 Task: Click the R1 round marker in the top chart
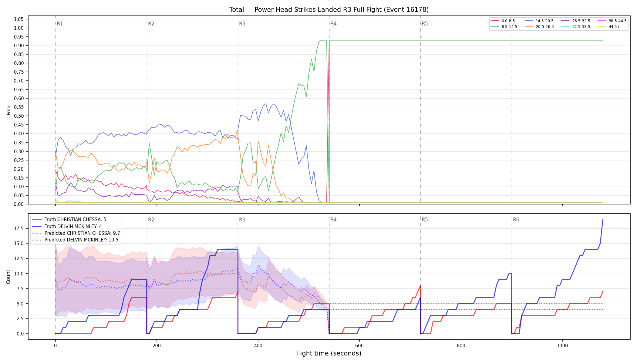tap(60, 24)
